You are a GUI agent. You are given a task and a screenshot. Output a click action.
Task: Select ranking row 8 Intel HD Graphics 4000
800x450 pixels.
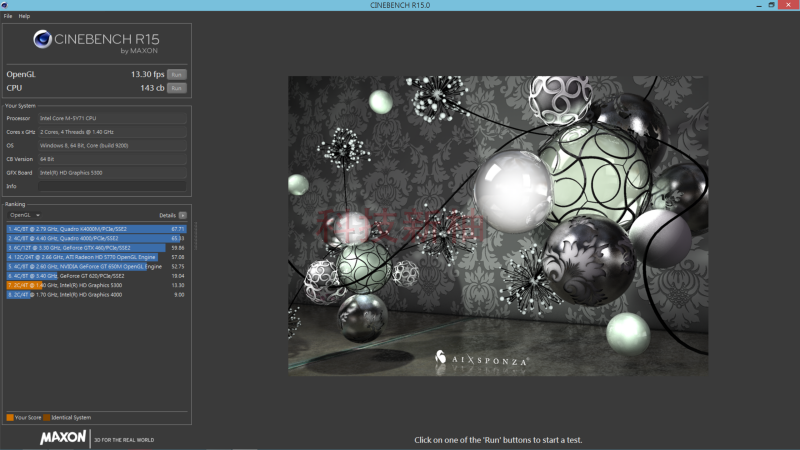point(96,295)
